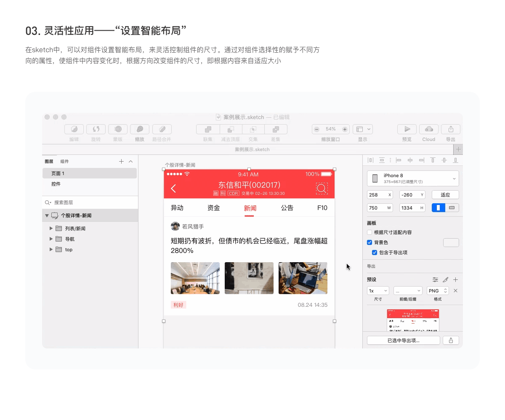Uncheck the 包含于导出项 checkbox

click(374, 253)
